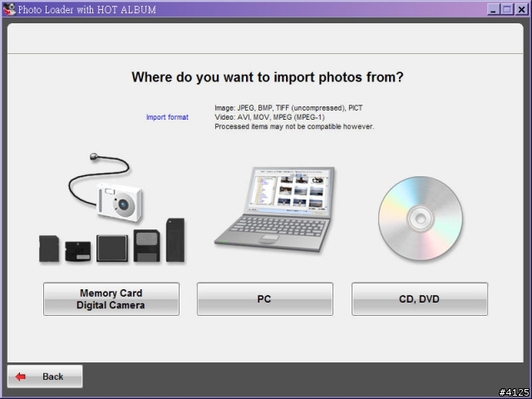
Task: Click the CompactFlash square card image
Action: tap(112, 249)
